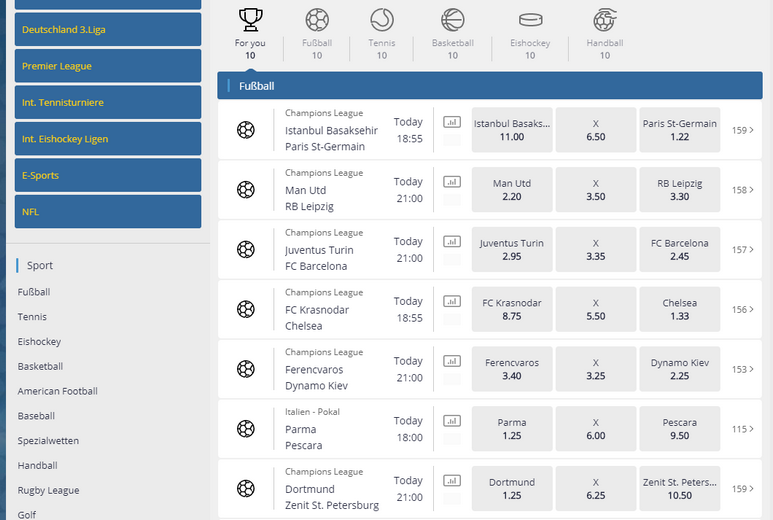Click football icon of Man Utd row
The width and height of the screenshot is (773, 520).
pyautogui.click(x=246, y=190)
